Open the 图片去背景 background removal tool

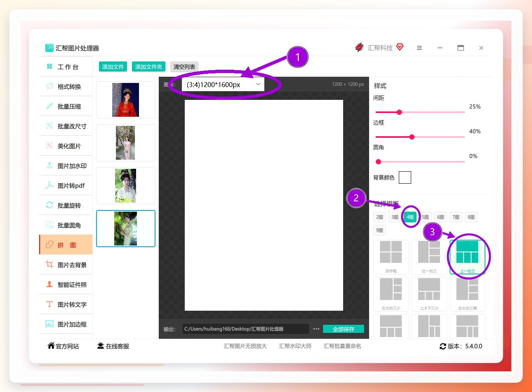tap(66, 265)
